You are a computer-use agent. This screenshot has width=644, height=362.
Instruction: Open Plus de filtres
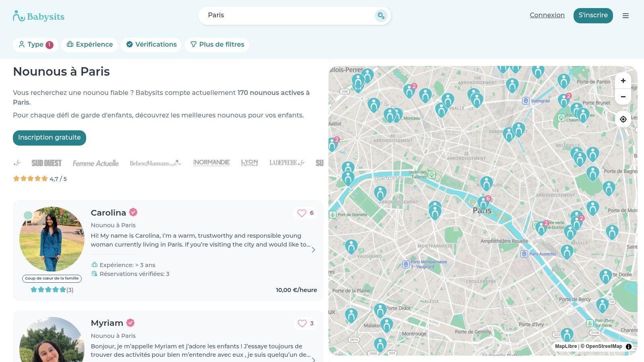(217, 45)
